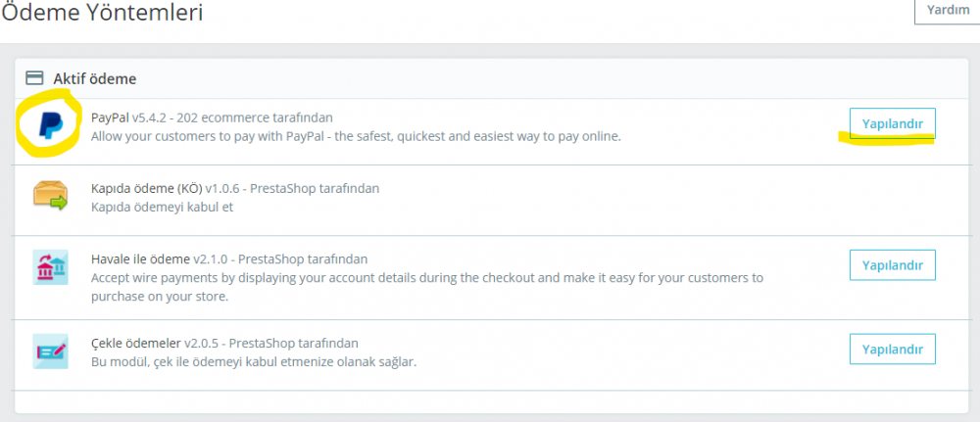
Task: Click the credit card icon beside Aktif ödeme
Action: coord(34,77)
